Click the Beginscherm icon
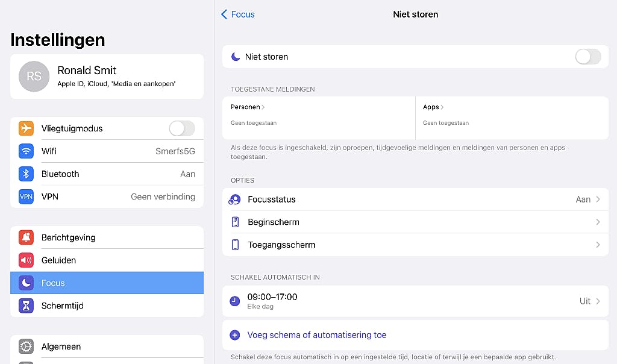 [235, 222]
